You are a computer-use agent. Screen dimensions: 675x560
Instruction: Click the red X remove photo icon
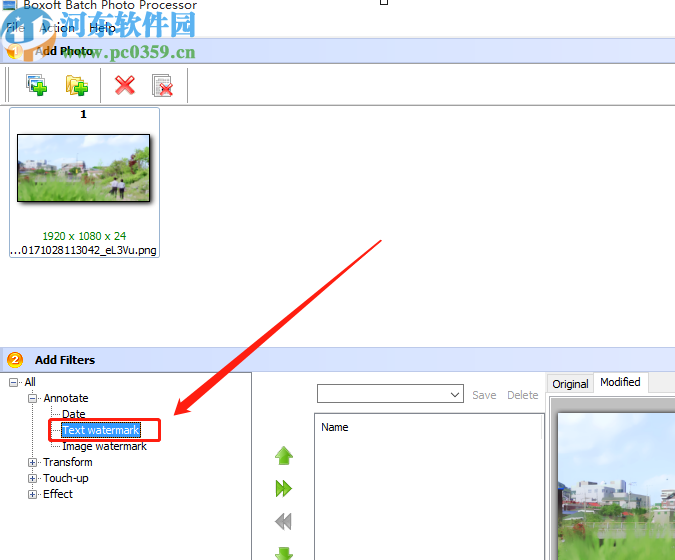coord(125,85)
